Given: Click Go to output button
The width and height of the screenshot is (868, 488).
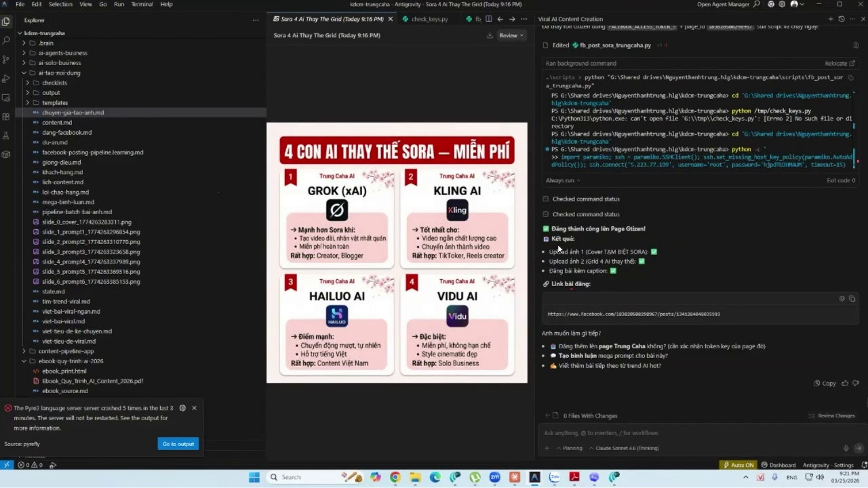Looking at the screenshot, I should (x=178, y=444).
